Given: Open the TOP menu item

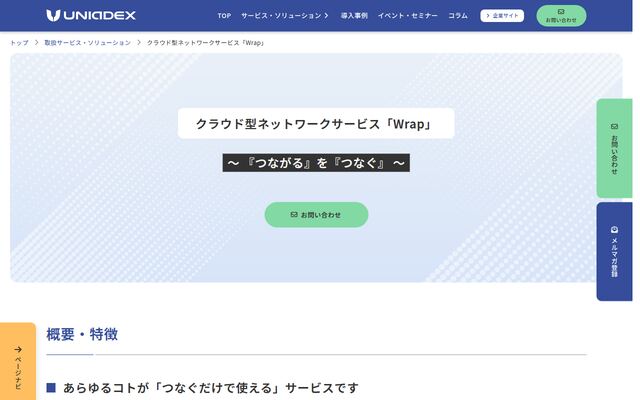Looking at the screenshot, I should point(224,16).
